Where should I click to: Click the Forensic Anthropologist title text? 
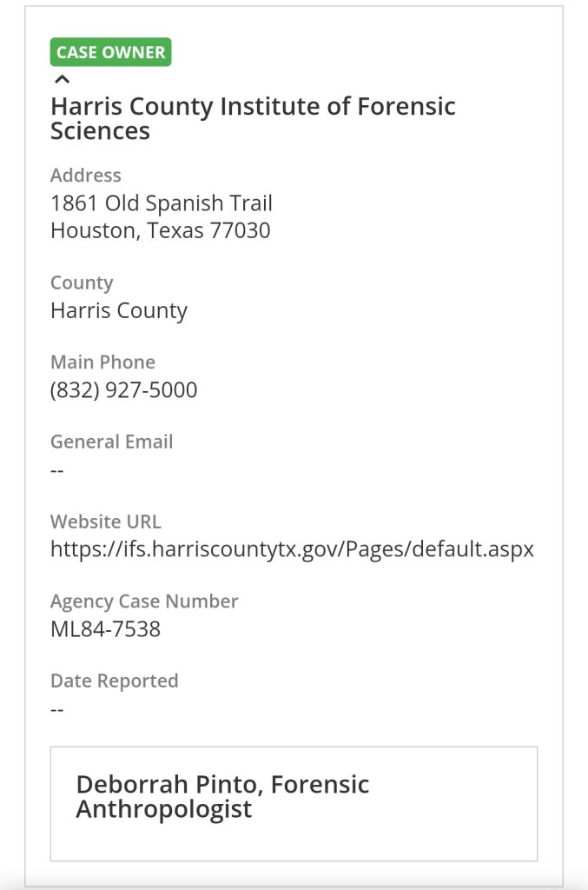pos(165,809)
